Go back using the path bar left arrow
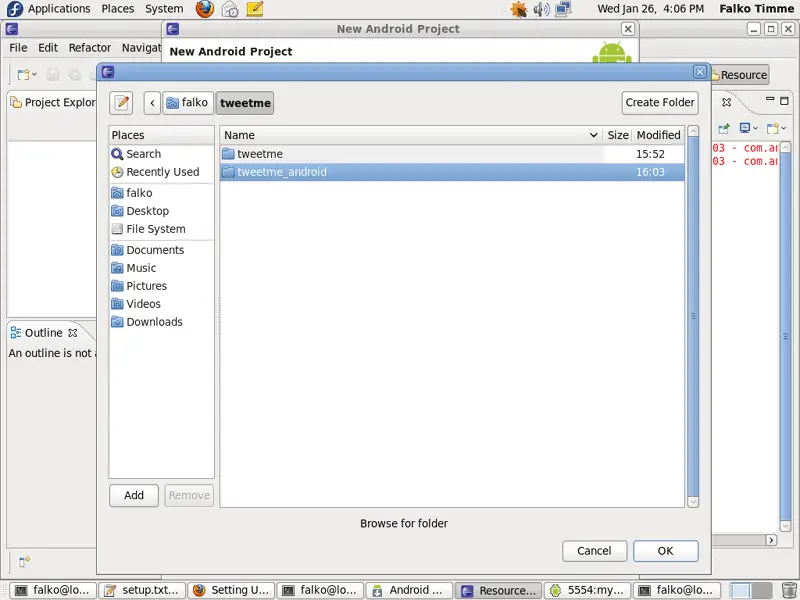Image resolution: width=800 pixels, height=600 pixels. [x=152, y=103]
